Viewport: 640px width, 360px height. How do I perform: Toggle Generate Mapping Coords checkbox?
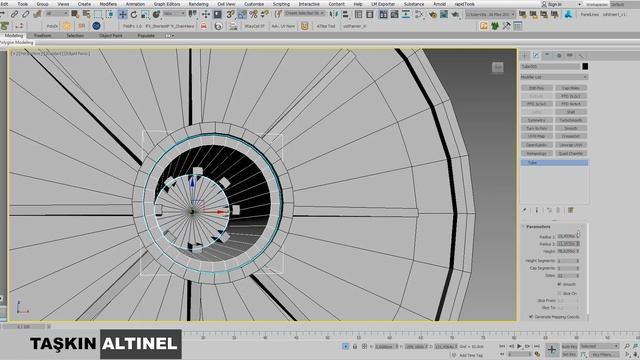pyautogui.click(x=531, y=316)
